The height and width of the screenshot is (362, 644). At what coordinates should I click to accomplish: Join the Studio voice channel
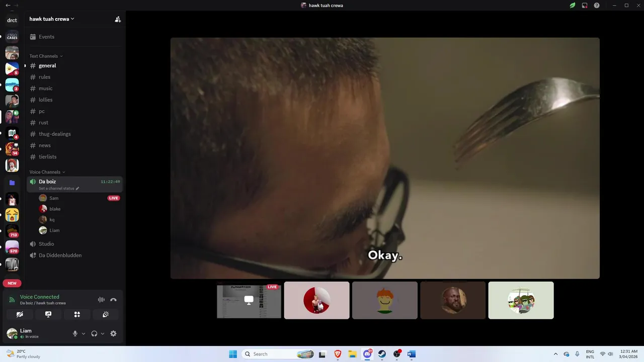pyautogui.click(x=74, y=244)
